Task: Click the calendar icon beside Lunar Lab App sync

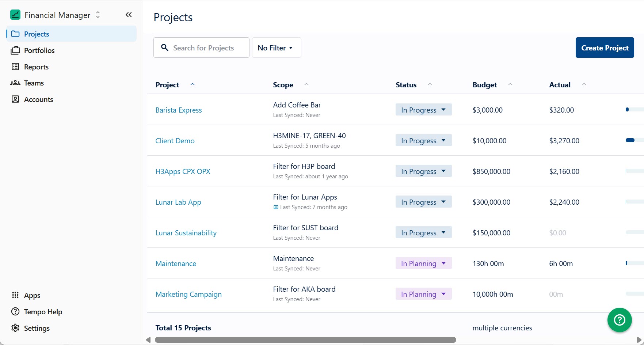Action: pos(276,207)
